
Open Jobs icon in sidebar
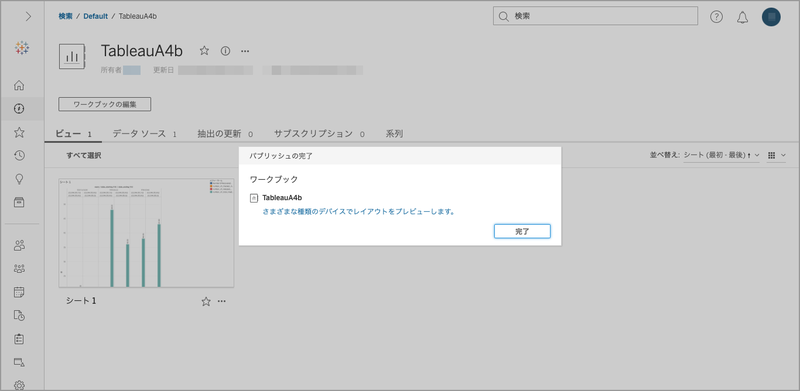[19, 315]
